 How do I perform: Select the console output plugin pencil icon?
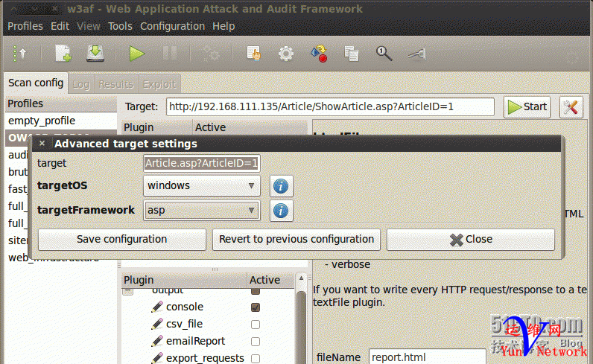(157, 307)
